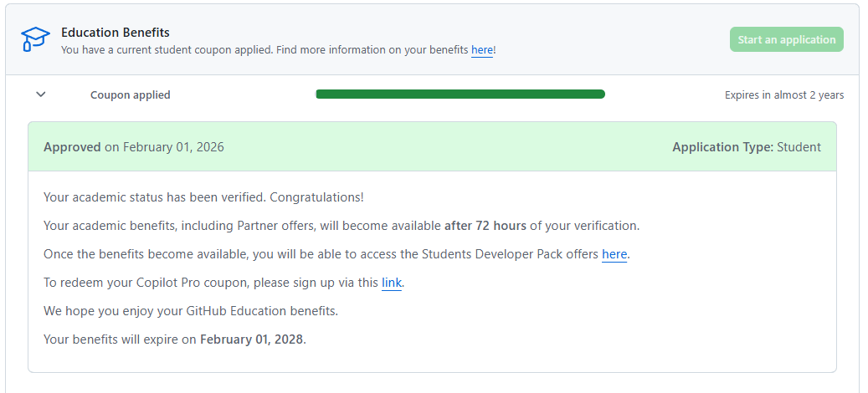Image resolution: width=868 pixels, height=393 pixels.
Task: Collapse the Coupon applied chevron
Action: tap(40, 94)
